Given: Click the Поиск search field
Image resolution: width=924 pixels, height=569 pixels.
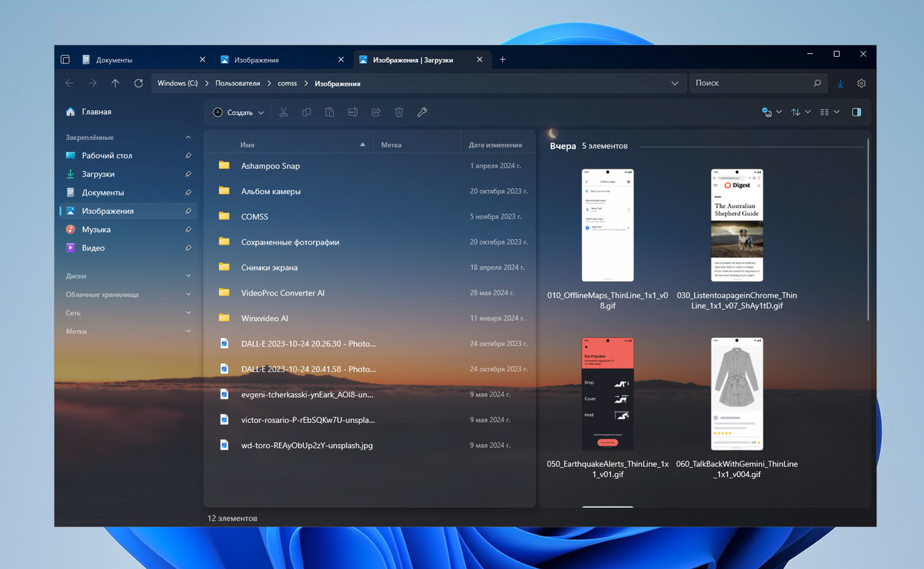Looking at the screenshot, I should [757, 83].
